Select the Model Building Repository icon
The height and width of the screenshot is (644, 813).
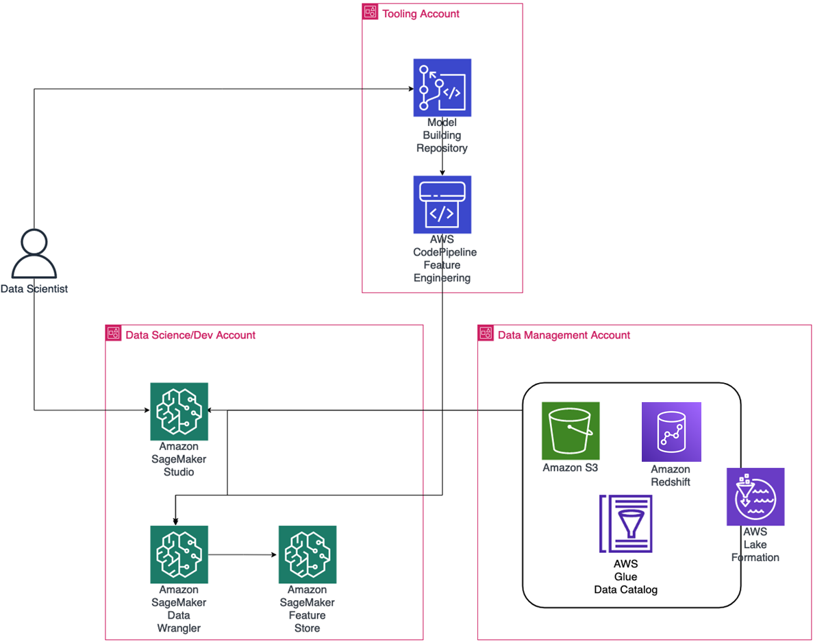442,88
